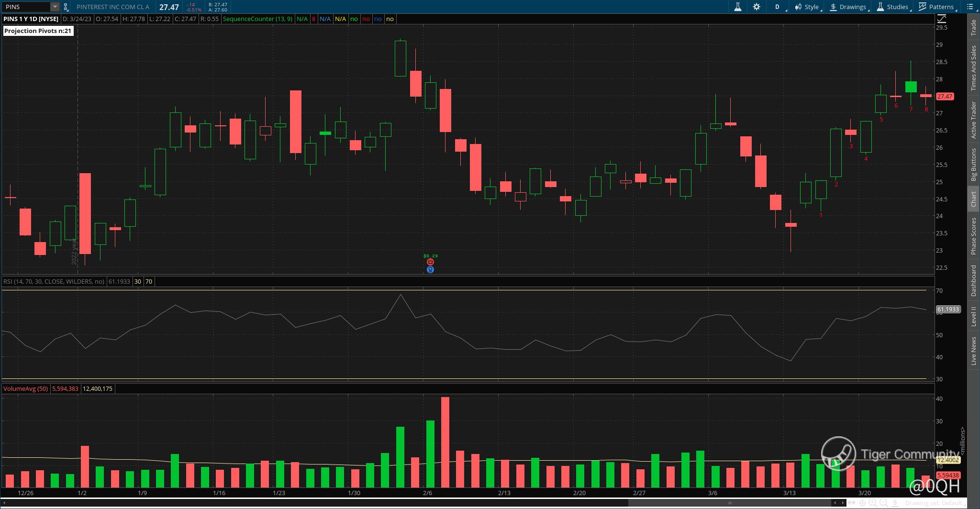
Task: Switch to the Trade side tab
Action: pyautogui.click(x=973, y=27)
